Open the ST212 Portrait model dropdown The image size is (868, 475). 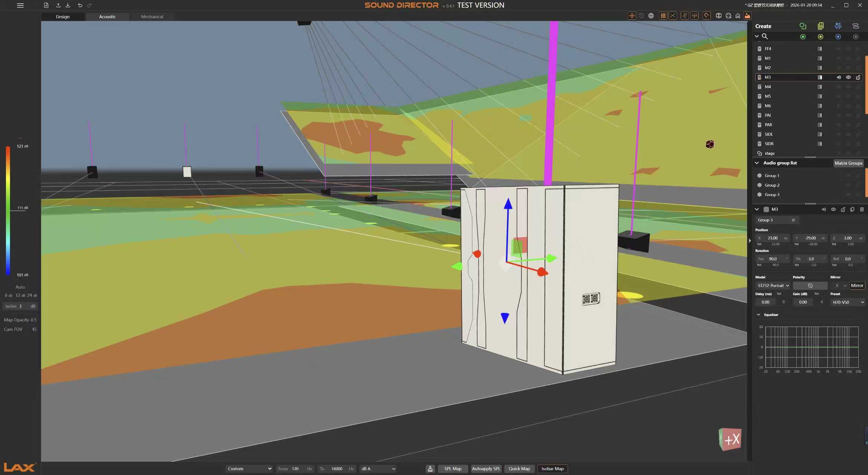click(x=773, y=285)
